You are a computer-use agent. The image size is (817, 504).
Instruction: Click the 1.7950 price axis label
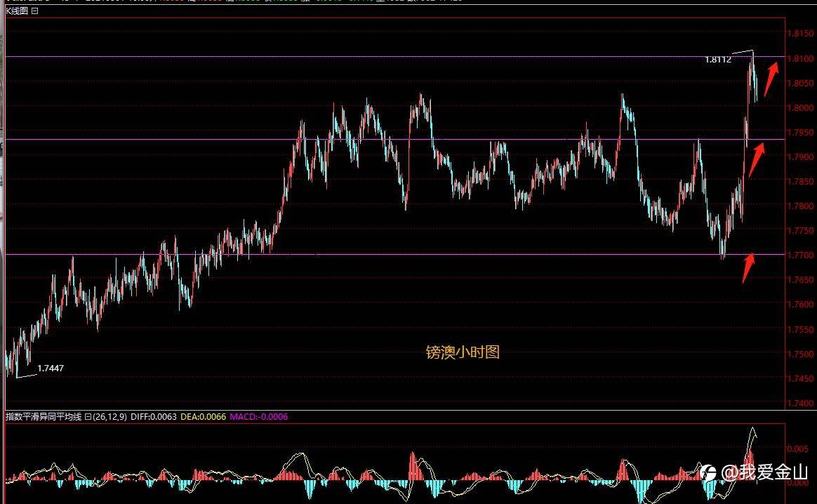click(800, 132)
